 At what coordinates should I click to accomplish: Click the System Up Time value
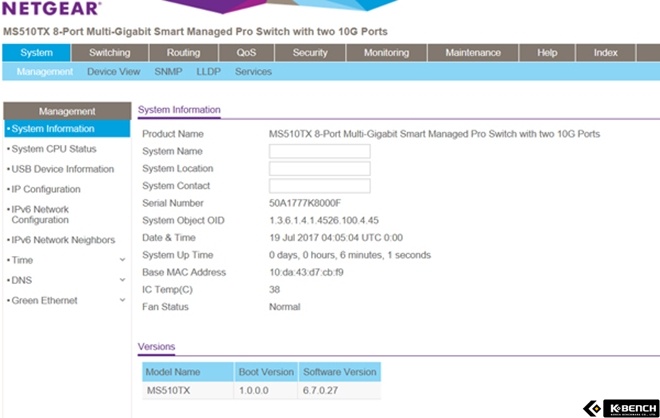(x=350, y=255)
